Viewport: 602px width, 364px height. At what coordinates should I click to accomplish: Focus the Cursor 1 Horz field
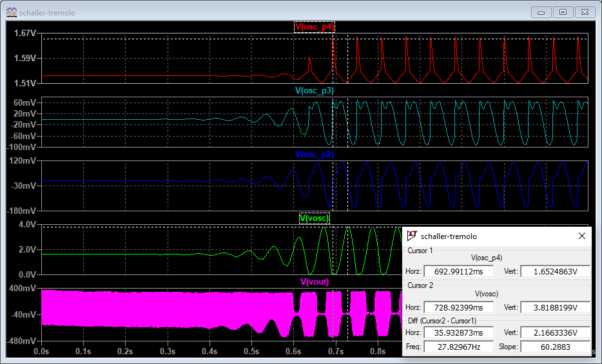point(458,273)
